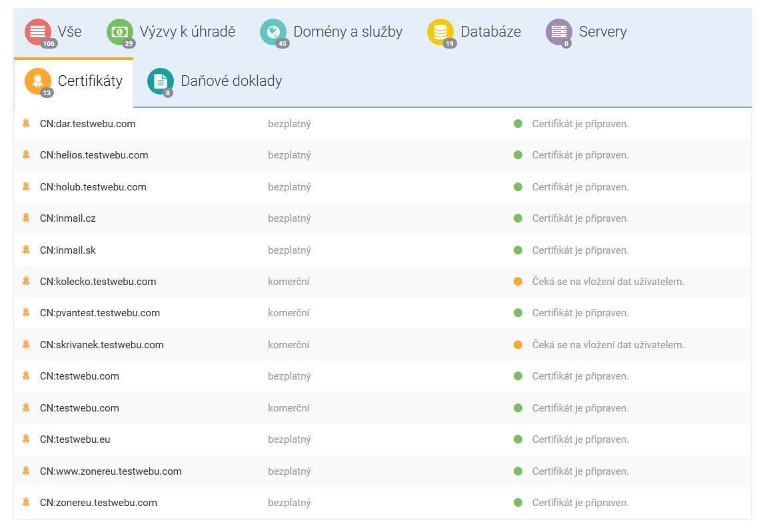Switch to the Databáze tab
763x532 pixels.
490,31
